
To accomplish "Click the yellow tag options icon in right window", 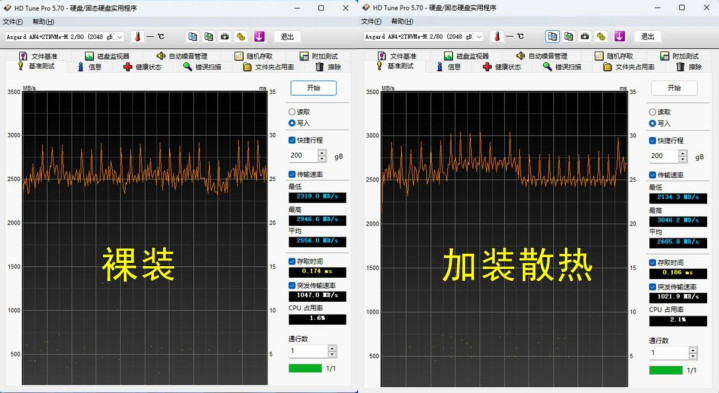I will [x=601, y=36].
